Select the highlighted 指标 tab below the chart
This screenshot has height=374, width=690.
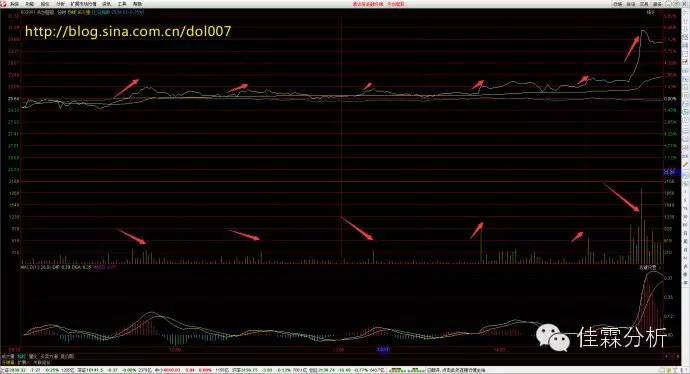pyautogui.click(x=21, y=357)
